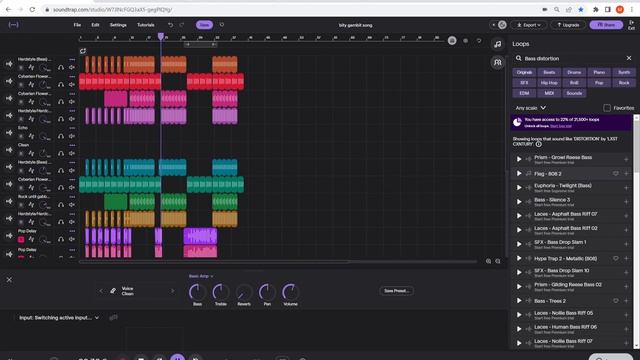
Task: Zoom out on the timeline
Action: coord(498,261)
